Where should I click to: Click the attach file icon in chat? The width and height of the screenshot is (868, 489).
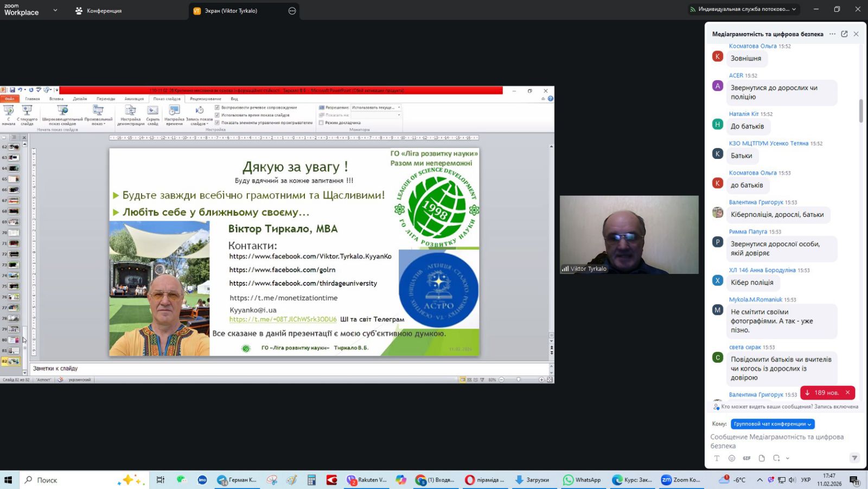pos(762,458)
